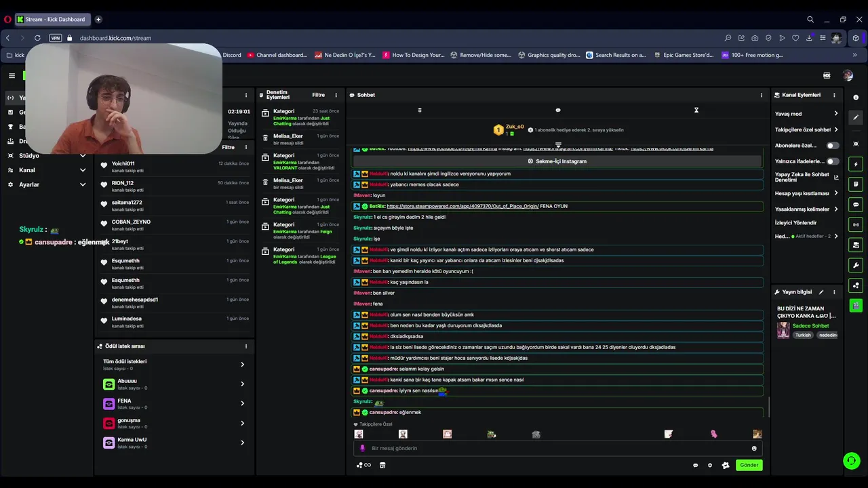The width and height of the screenshot is (868, 488).
Task: Open the gonuşma reward request row
Action: 174,423
